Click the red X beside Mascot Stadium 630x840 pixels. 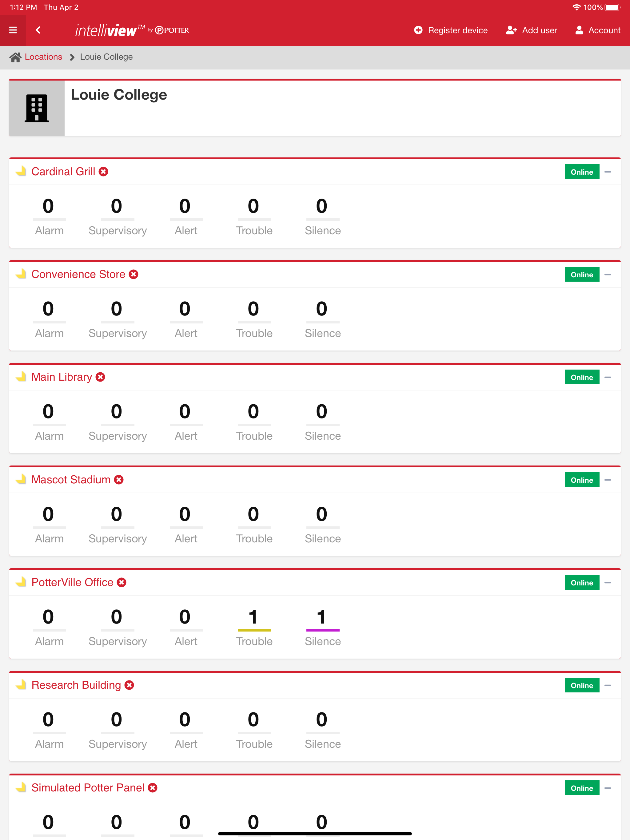click(119, 480)
